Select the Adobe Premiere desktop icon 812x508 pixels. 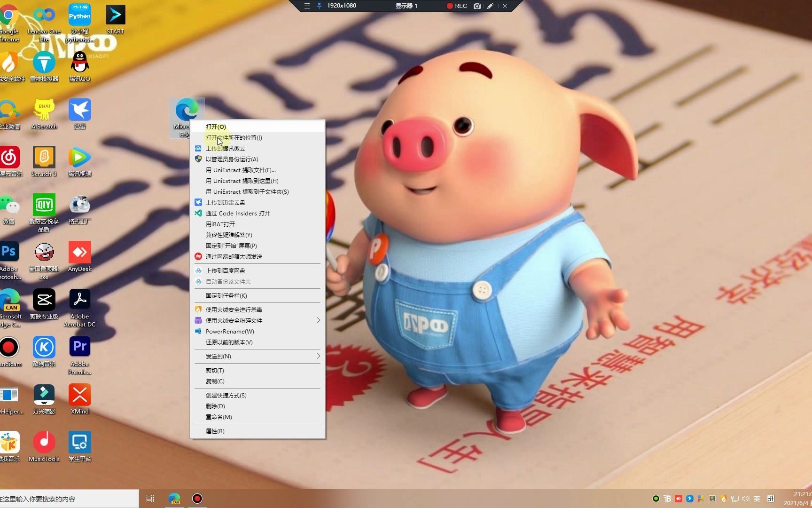tap(80, 355)
